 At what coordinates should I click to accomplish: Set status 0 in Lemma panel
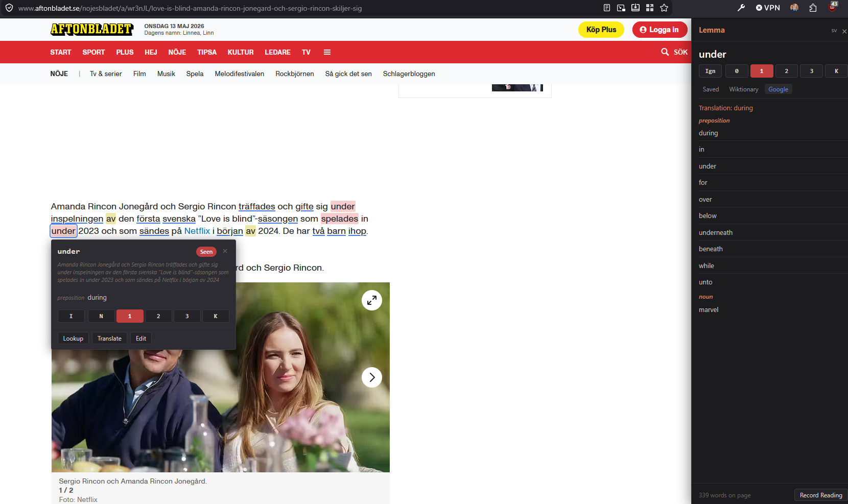(737, 71)
